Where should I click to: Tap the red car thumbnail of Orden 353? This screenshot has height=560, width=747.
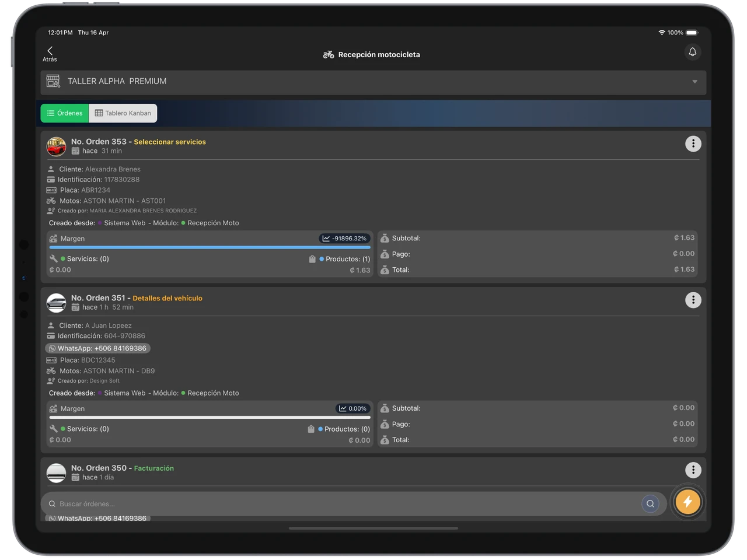(57, 146)
